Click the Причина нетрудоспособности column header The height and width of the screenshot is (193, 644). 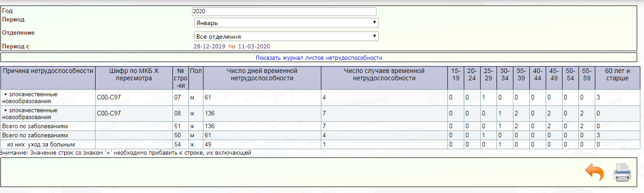(48, 71)
